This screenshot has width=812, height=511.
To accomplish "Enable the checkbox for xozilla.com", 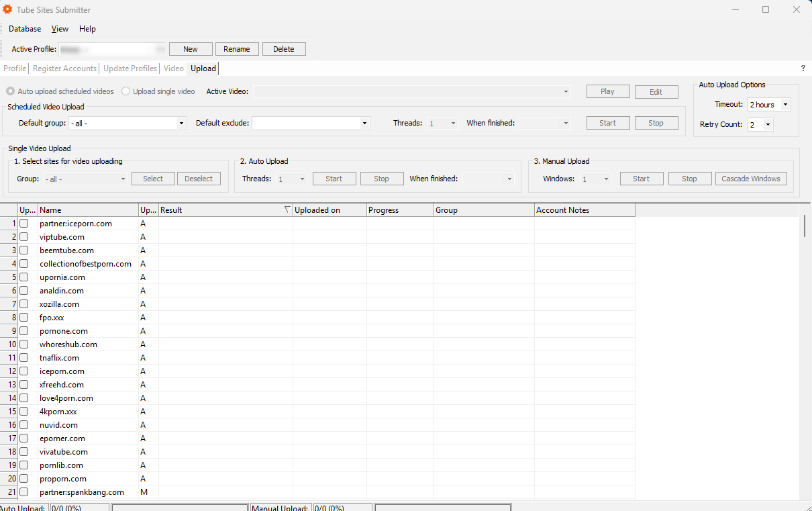I will tap(24, 304).
